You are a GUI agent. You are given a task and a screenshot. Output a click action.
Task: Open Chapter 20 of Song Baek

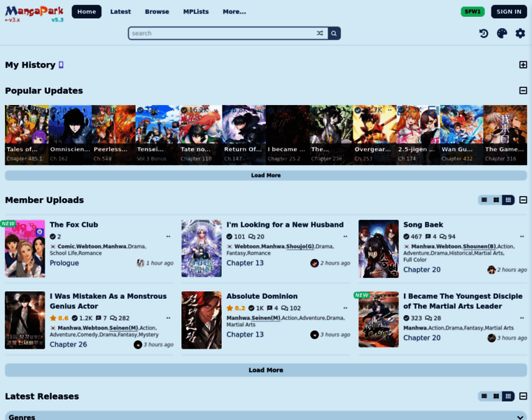(x=421, y=269)
